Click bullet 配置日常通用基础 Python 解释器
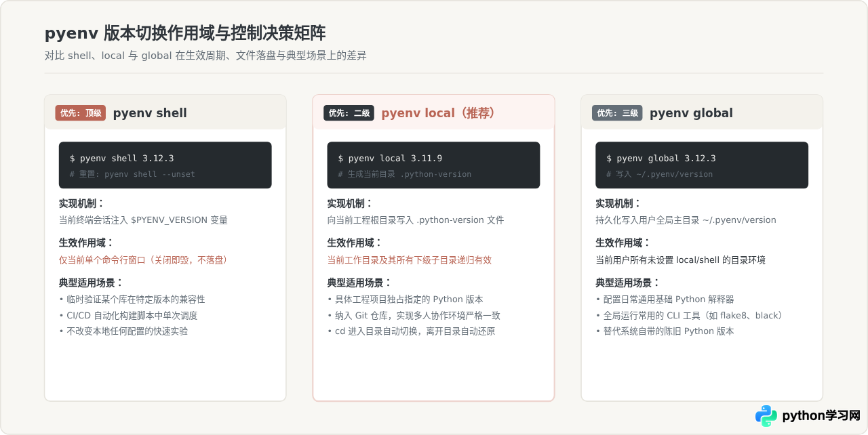The width and height of the screenshot is (868, 435). tap(665, 299)
